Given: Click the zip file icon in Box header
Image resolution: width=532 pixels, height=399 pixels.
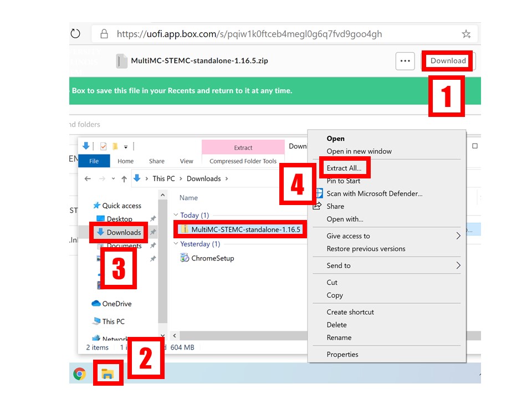Looking at the screenshot, I should coord(121,61).
